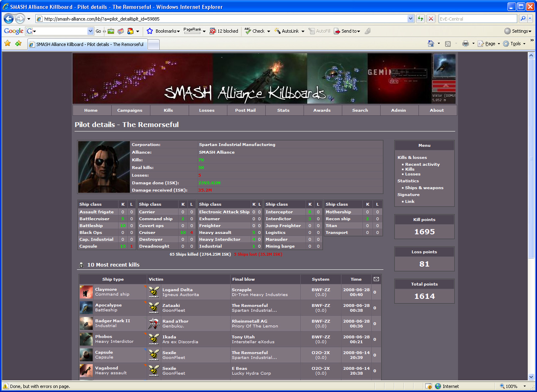Click the Badger Mark II ship thumbnail
This screenshot has width=537, height=392.
point(86,323)
